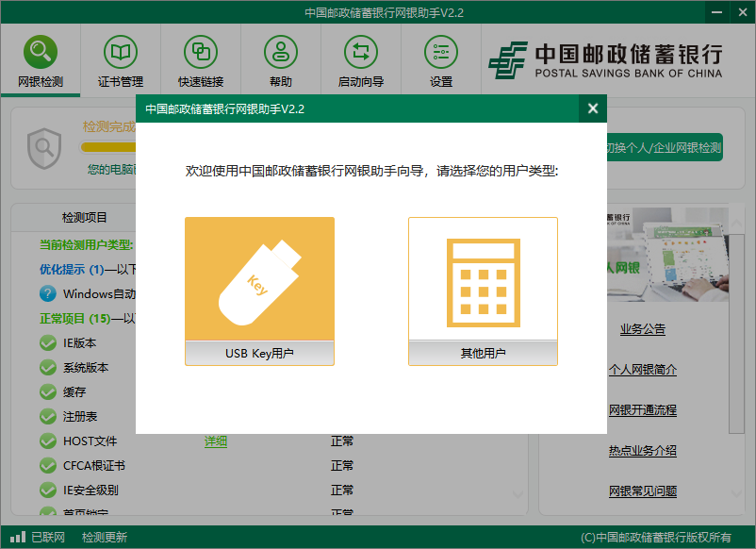This screenshot has height=549, width=756.
Task: Open the 快速链接 quick links tab
Action: tap(201, 60)
